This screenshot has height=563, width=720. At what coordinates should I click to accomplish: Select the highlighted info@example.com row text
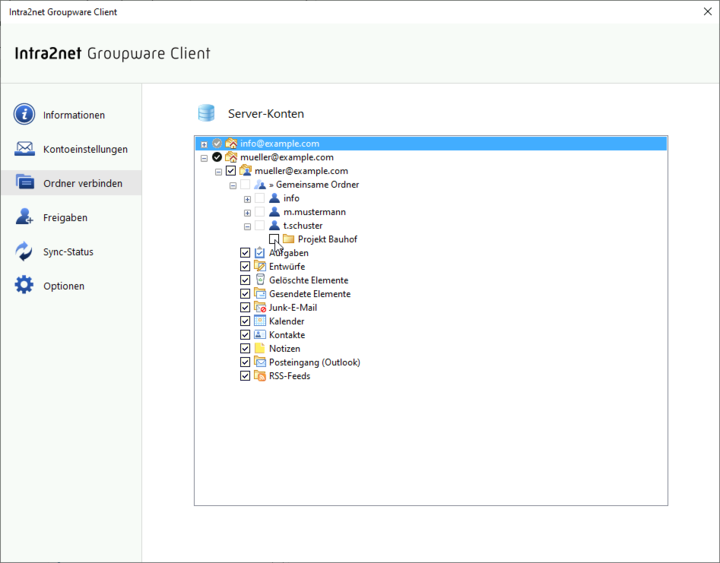pyautogui.click(x=280, y=144)
